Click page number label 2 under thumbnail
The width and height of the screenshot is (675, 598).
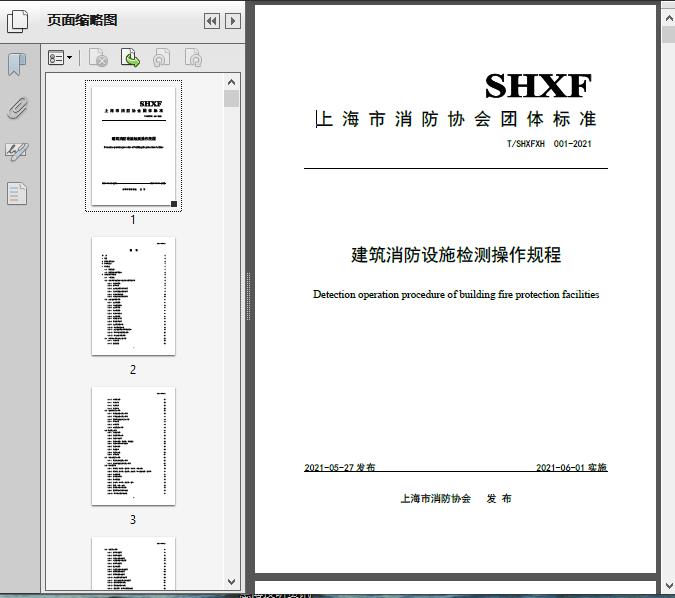(133, 370)
